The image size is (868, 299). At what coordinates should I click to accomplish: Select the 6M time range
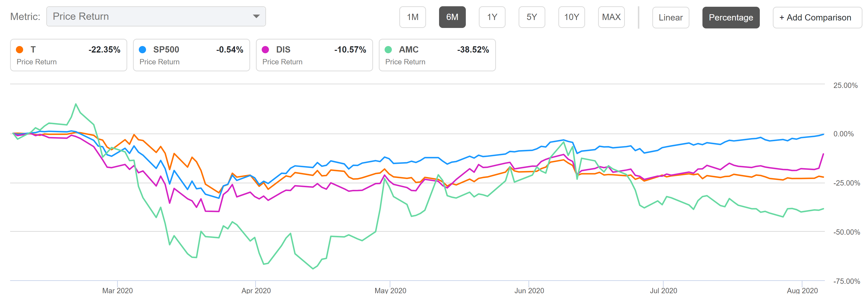tap(452, 17)
